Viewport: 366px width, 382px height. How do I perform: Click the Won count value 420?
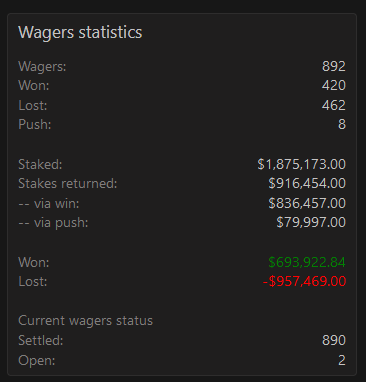pos(334,85)
